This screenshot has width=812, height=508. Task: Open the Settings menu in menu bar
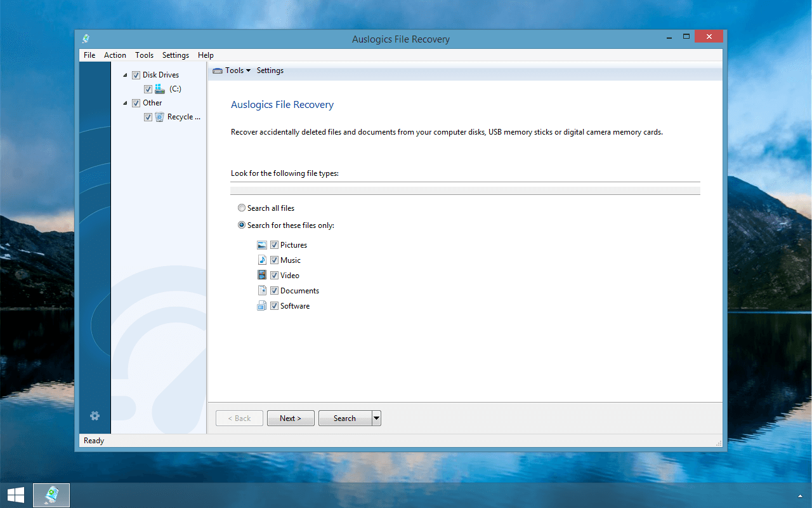pos(176,55)
